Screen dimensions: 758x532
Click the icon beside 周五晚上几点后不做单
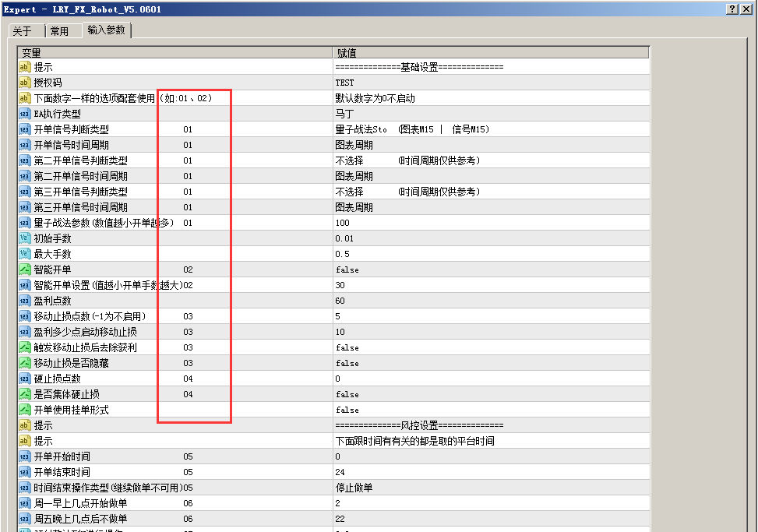click(25, 519)
